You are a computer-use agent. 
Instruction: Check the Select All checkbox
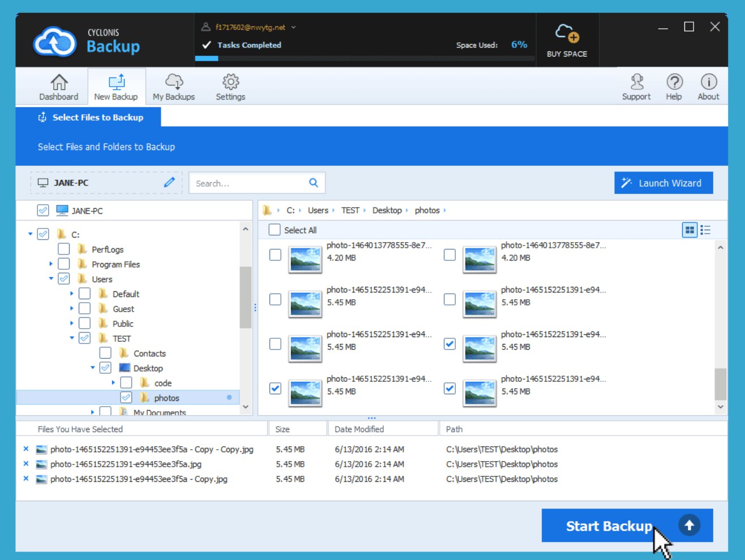(275, 230)
